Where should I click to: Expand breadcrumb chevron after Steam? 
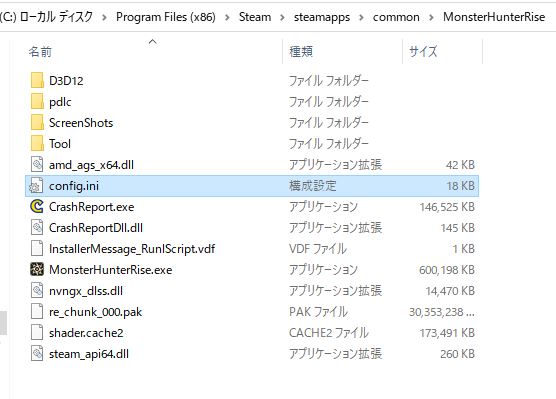[282, 17]
